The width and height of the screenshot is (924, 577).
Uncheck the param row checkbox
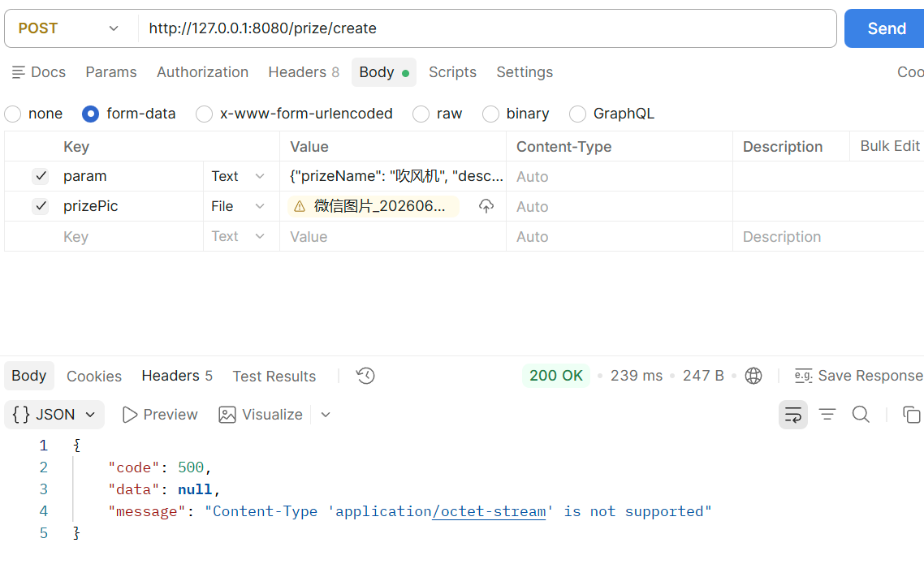pyautogui.click(x=41, y=176)
